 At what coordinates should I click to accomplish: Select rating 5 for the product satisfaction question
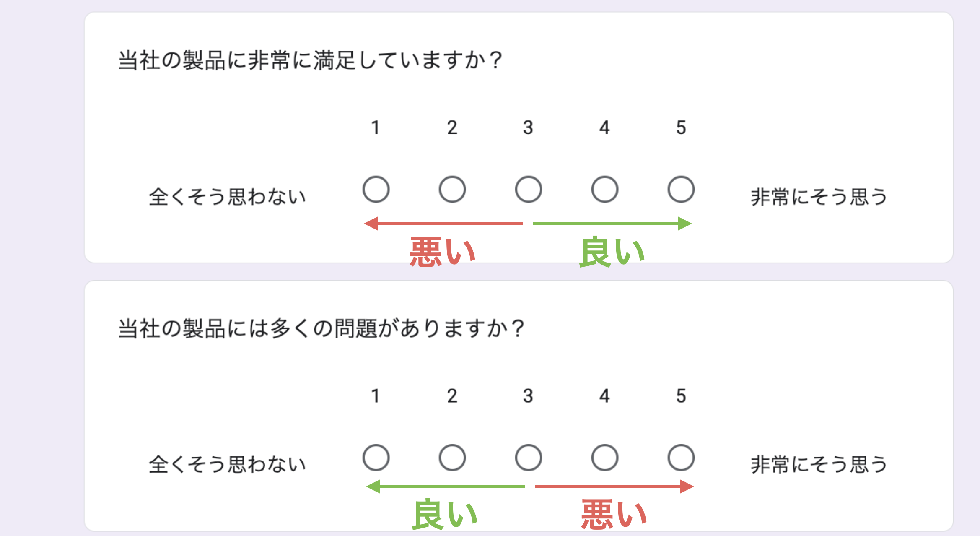point(681,189)
